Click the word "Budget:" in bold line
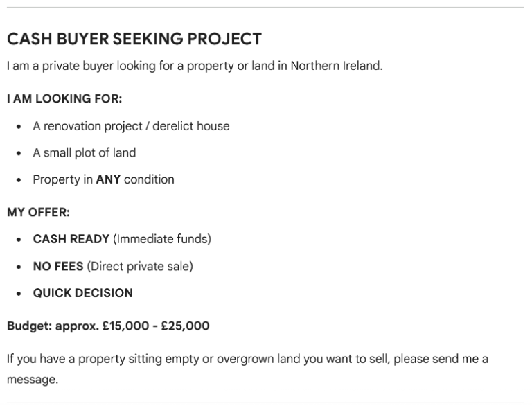This screenshot has width=532, height=408. (29, 325)
